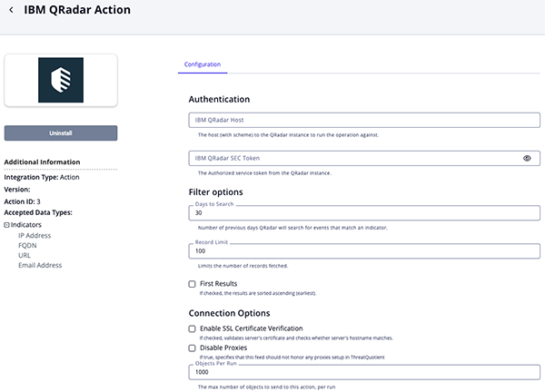
Task: Click the Accepted Data Types label
Action: coord(38,212)
